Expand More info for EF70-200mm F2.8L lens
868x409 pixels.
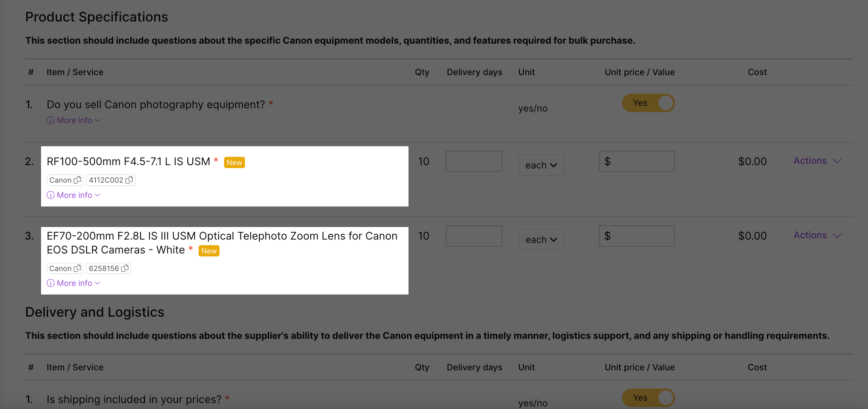[x=74, y=283]
